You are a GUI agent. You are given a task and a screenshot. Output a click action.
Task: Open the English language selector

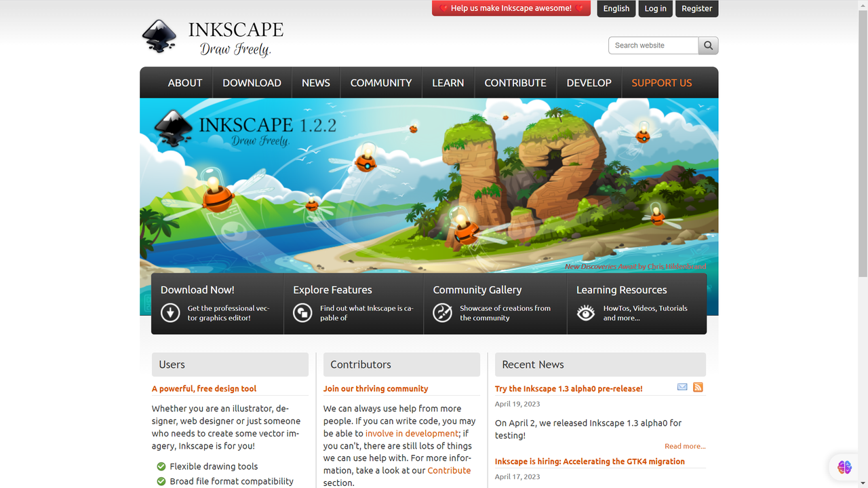tap(616, 8)
